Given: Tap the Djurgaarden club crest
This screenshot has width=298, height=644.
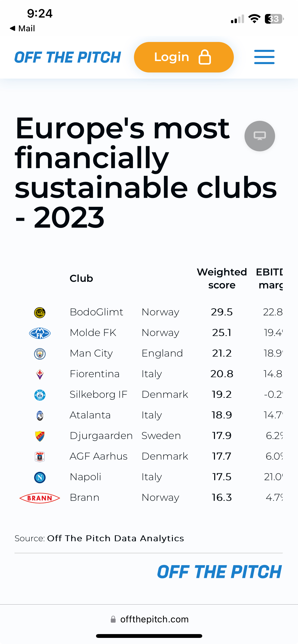Looking at the screenshot, I should [40, 436].
